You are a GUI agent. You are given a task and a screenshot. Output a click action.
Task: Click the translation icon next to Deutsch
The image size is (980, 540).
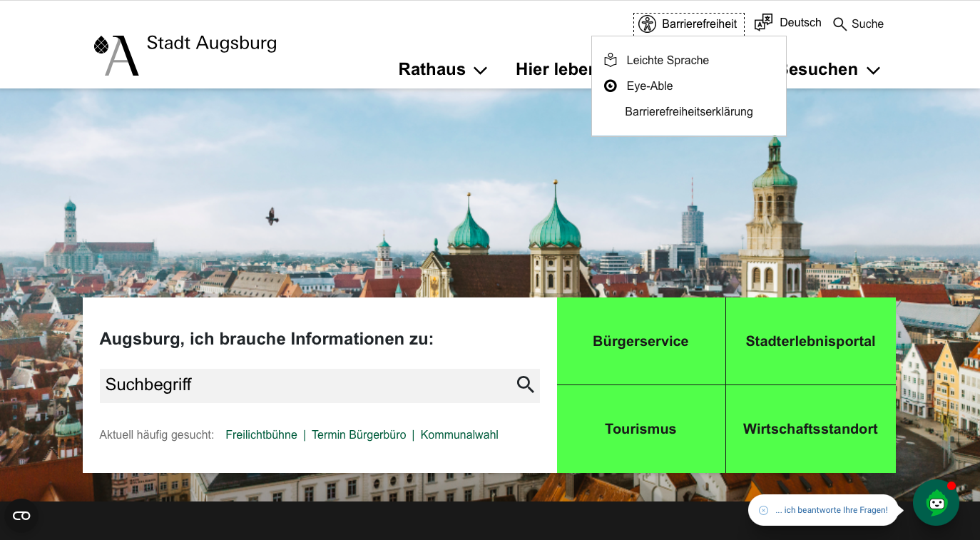coord(764,22)
